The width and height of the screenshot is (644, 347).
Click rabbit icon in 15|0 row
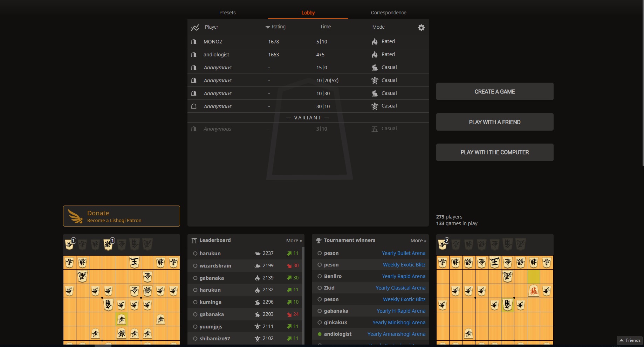coord(375,68)
